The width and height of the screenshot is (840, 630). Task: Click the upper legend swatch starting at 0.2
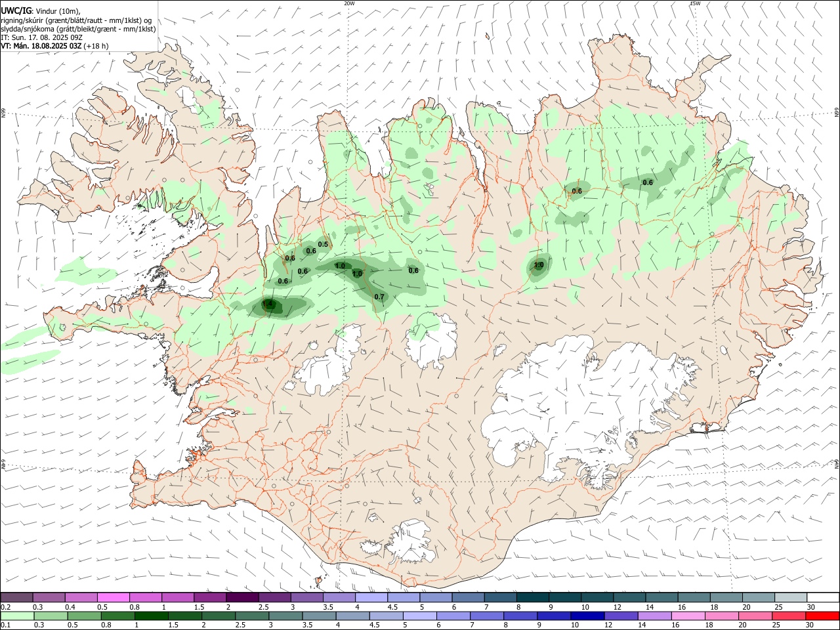click(x=16, y=597)
